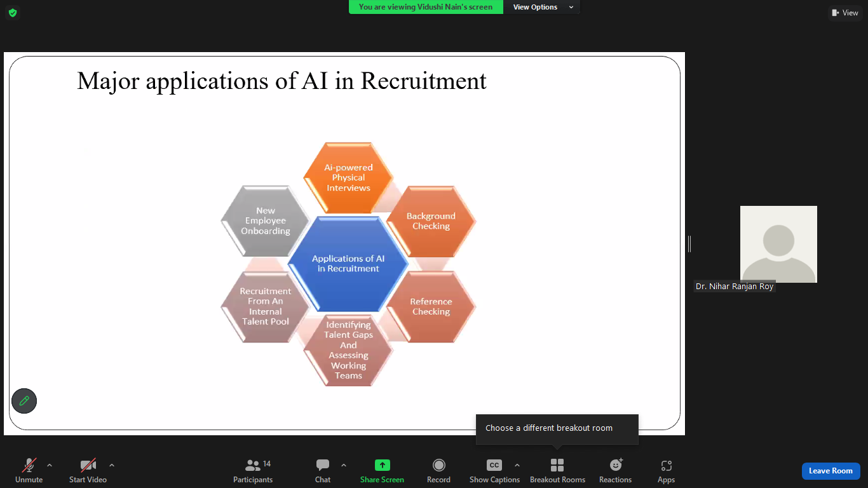Click the green encryption shield icon
Screen dimensions: 868x488
point(12,13)
